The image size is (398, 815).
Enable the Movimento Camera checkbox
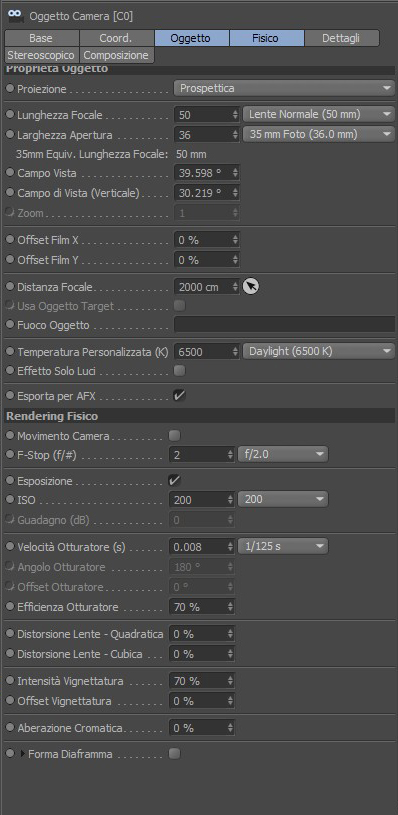coord(175,435)
